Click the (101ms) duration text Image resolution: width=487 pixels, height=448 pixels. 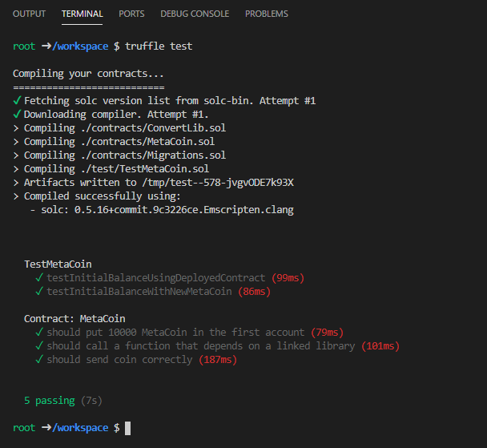pyautogui.click(x=380, y=346)
